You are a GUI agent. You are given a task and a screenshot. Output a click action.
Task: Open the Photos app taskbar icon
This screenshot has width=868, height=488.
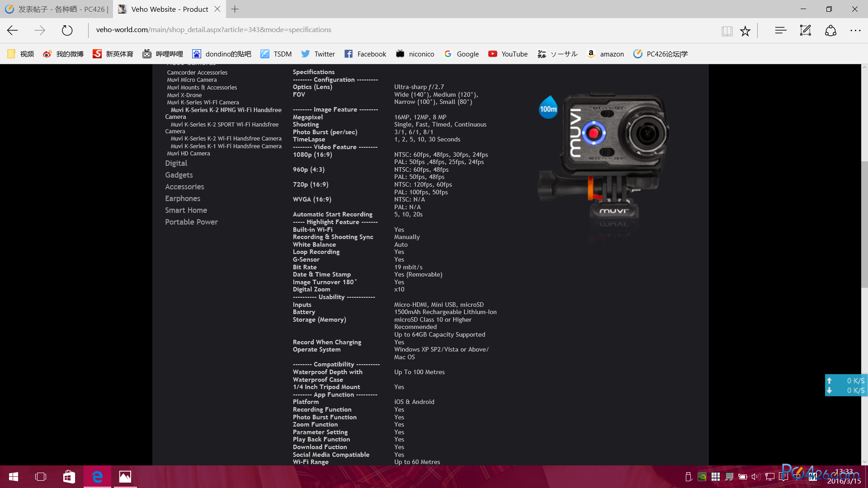click(x=125, y=477)
